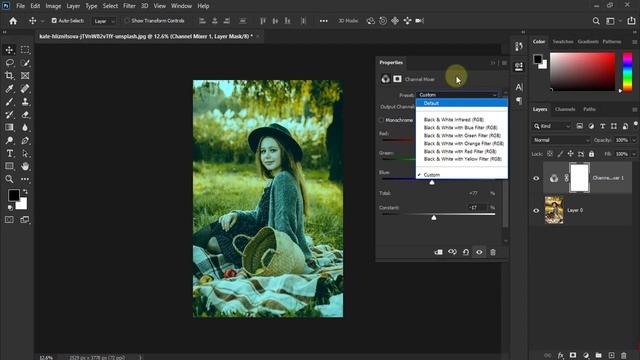Enable the Monochrome checkbox
Image resolution: width=640 pixels, height=360 pixels.
tap(381, 120)
